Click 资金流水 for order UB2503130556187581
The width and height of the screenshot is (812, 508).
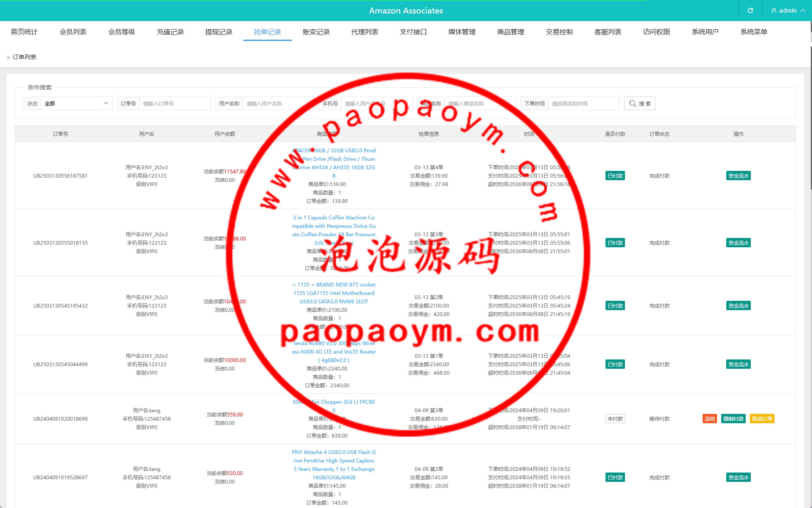738,176
